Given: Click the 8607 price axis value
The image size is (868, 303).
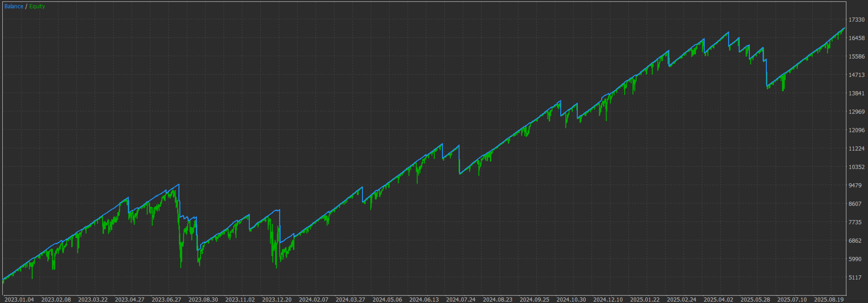Looking at the screenshot, I should coord(855,204).
